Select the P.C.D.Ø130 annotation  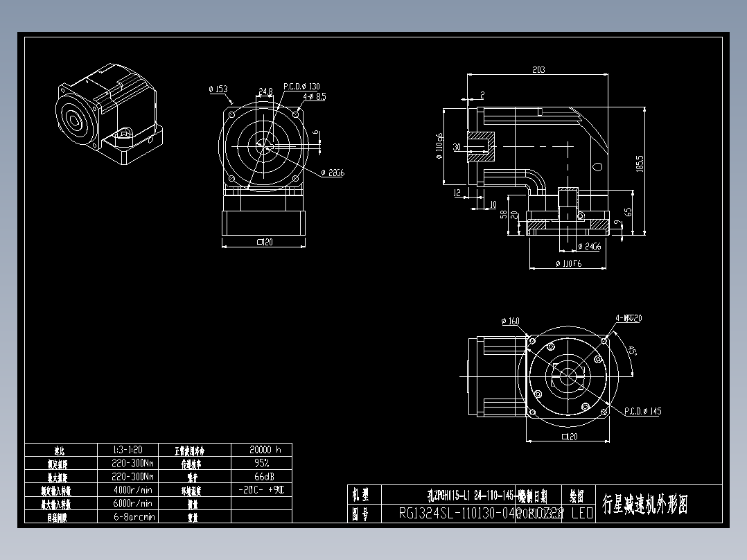303,85
